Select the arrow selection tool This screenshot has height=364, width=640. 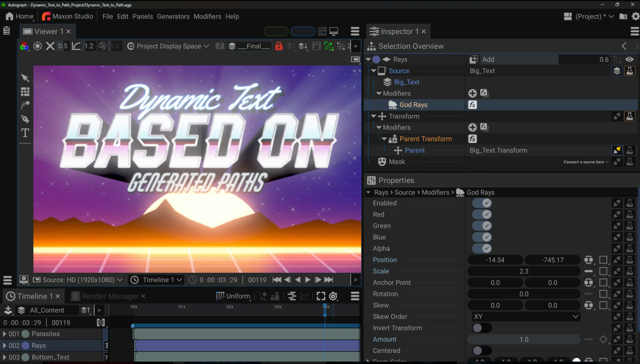pyautogui.click(x=25, y=78)
